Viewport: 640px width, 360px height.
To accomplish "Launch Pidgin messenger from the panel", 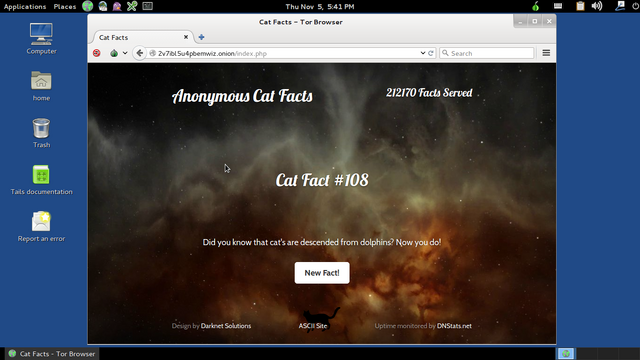I will [117, 6].
